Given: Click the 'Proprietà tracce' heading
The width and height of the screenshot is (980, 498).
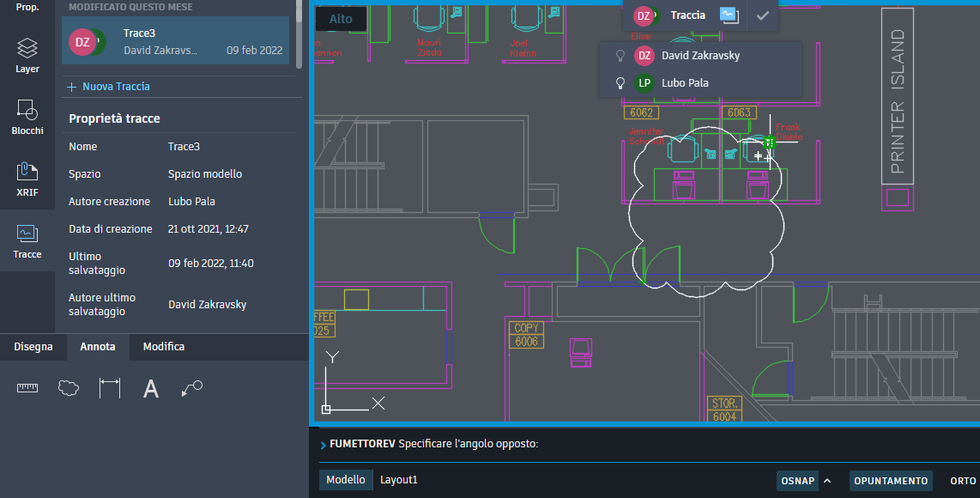Looking at the screenshot, I should (x=114, y=118).
